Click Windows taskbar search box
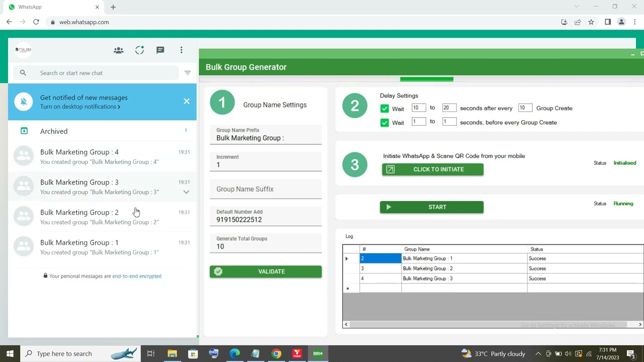The width and height of the screenshot is (644, 362). 80,353
